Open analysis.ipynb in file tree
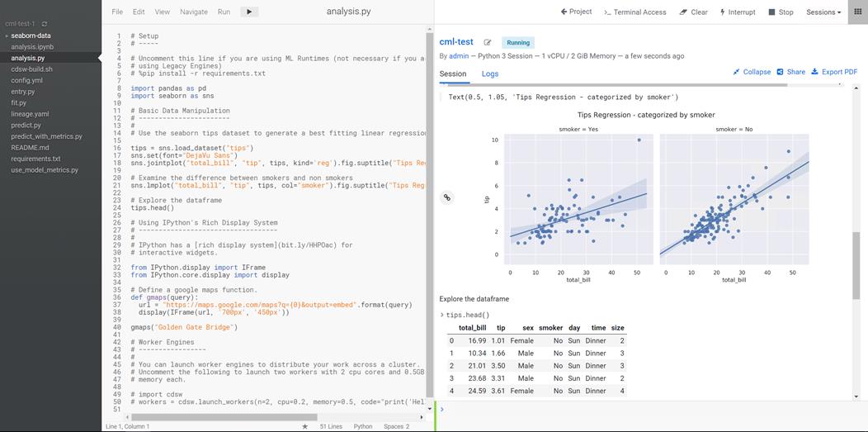868x432 pixels. (x=32, y=46)
